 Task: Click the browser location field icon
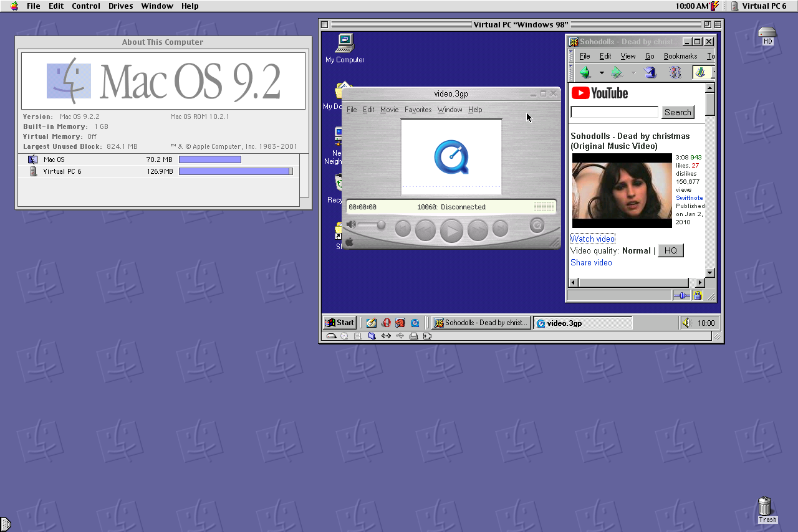point(700,72)
